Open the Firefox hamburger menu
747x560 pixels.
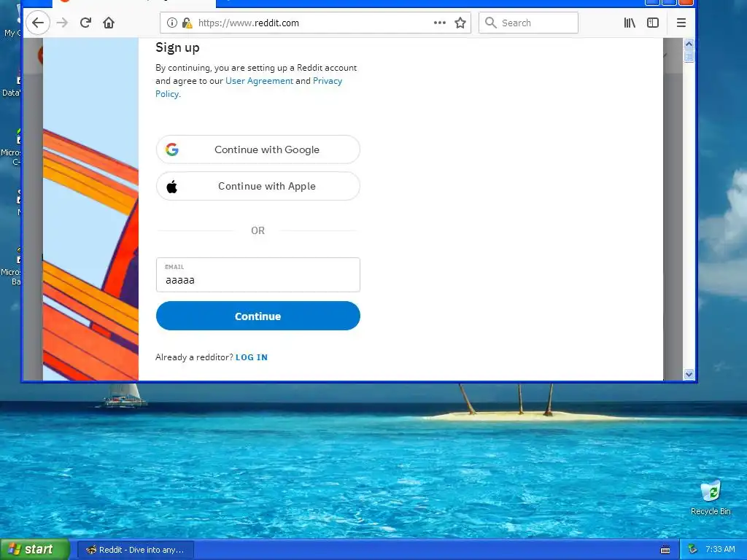pyautogui.click(x=681, y=23)
